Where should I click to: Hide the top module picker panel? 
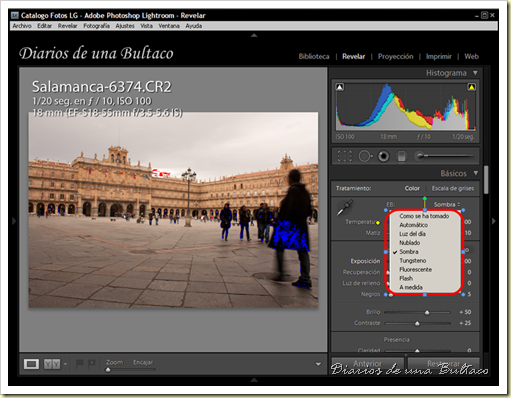click(x=254, y=35)
